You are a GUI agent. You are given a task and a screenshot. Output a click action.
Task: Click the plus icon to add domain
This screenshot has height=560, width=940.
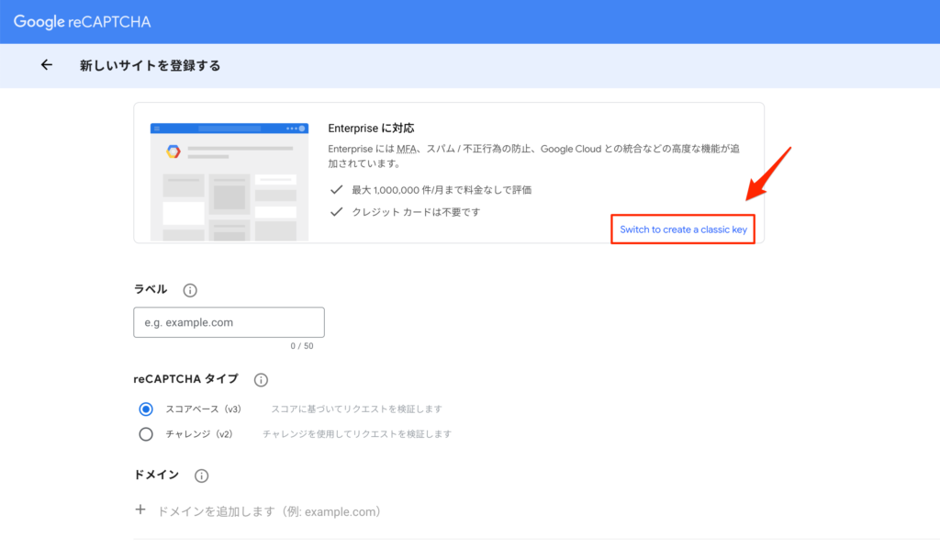click(x=140, y=510)
